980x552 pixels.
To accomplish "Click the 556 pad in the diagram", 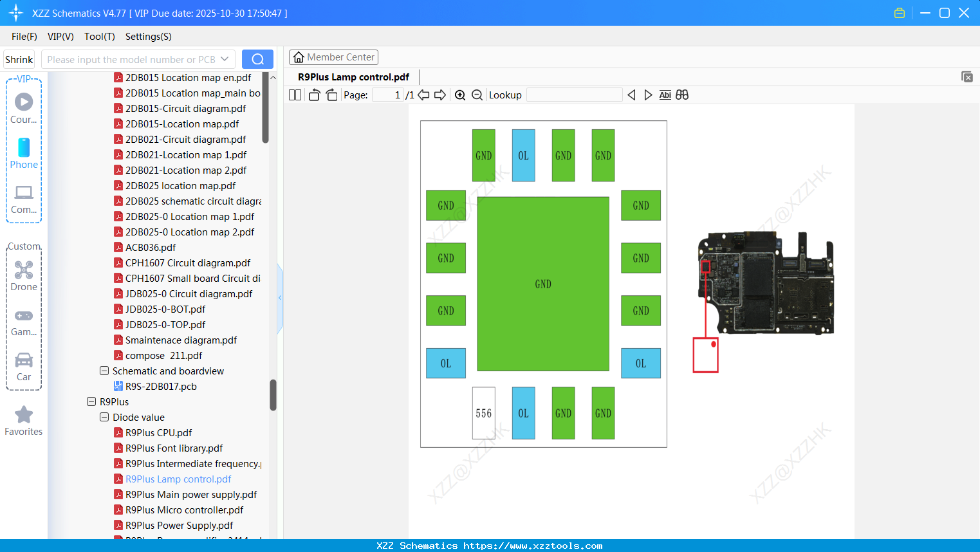I will click(484, 413).
